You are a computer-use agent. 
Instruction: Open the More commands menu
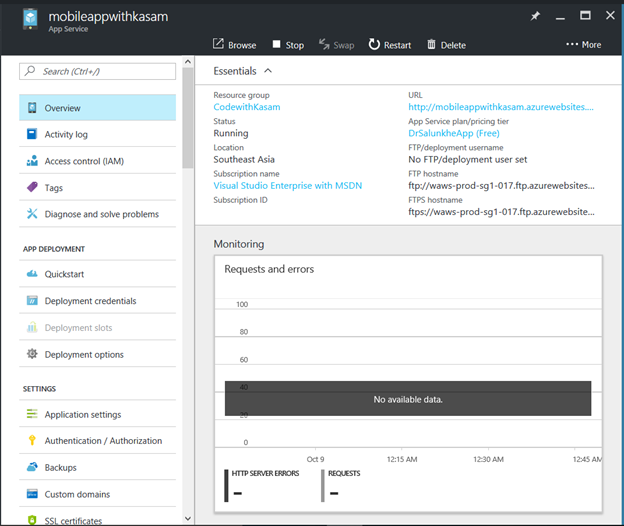(x=583, y=45)
